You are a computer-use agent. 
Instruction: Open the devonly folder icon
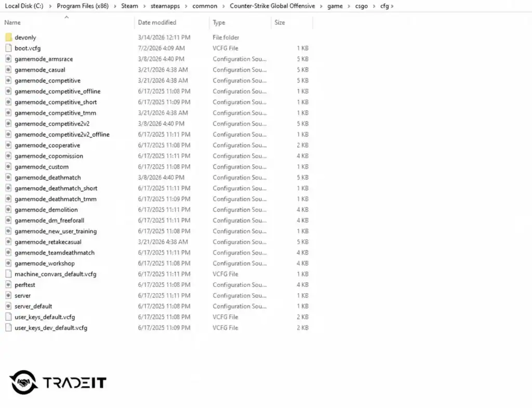[8, 37]
